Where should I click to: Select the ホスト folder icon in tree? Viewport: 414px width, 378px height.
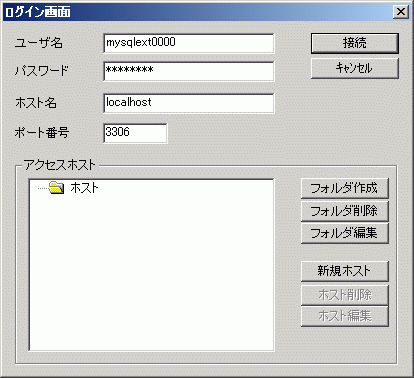(x=56, y=188)
